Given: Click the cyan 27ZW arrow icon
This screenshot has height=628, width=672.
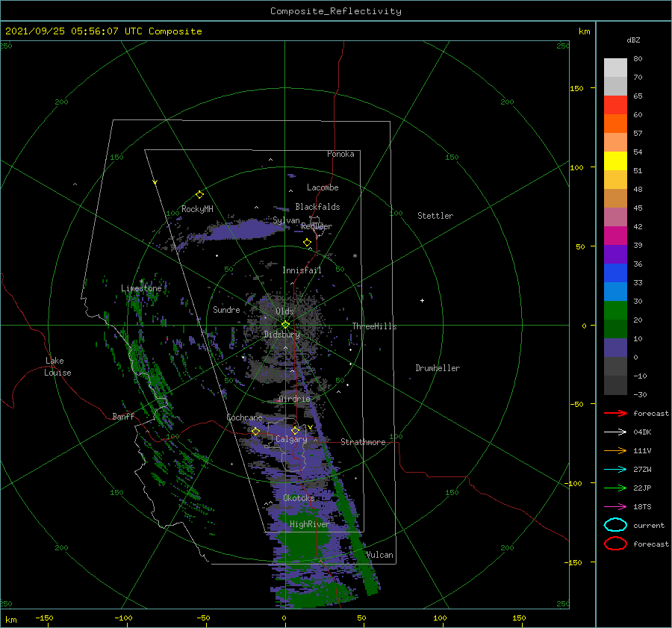Looking at the screenshot, I should tap(615, 470).
